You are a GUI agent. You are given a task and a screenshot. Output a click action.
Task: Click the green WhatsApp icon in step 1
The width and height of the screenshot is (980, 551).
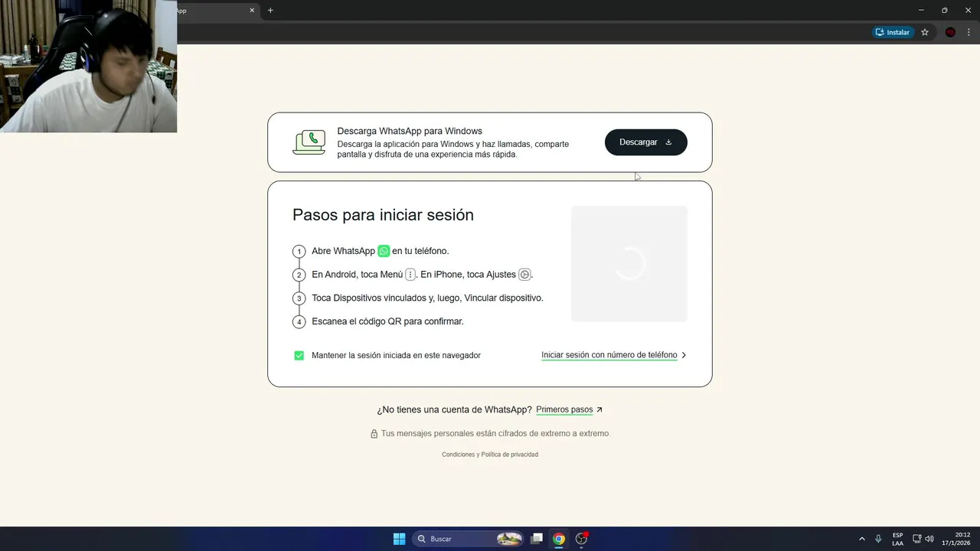point(384,251)
